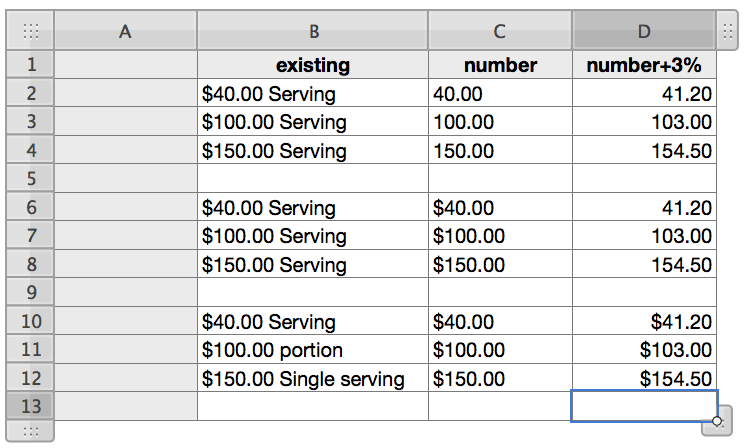Screen dimensions: 744x448
Task: Select column B header
Action: pos(313,31)
